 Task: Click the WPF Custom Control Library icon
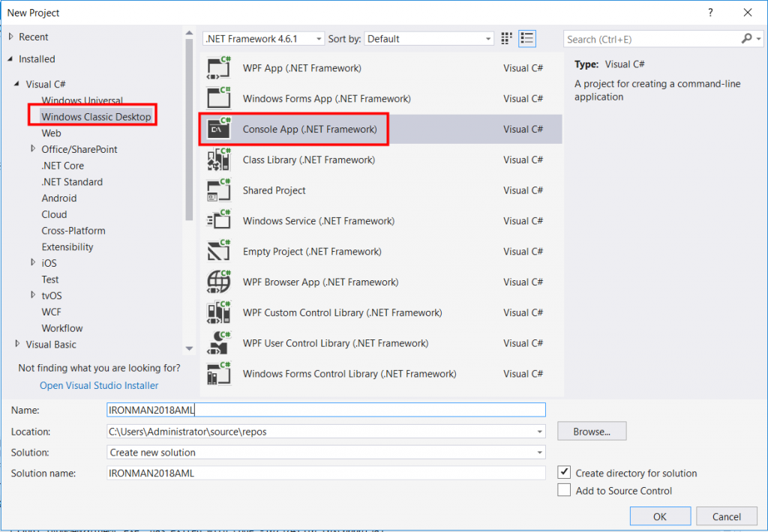[x=218, y=312]
